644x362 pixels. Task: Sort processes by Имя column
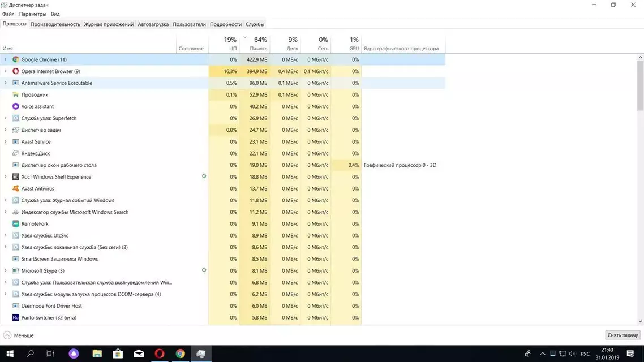tap(88, 44)
